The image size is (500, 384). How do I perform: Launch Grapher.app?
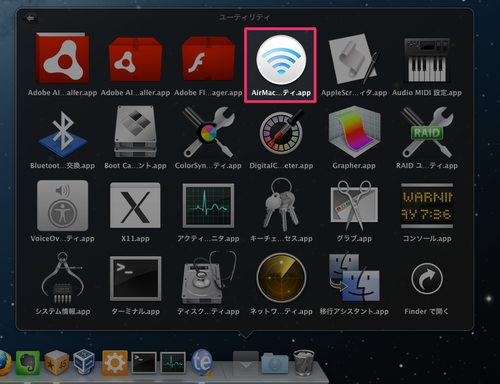(354, 132)
